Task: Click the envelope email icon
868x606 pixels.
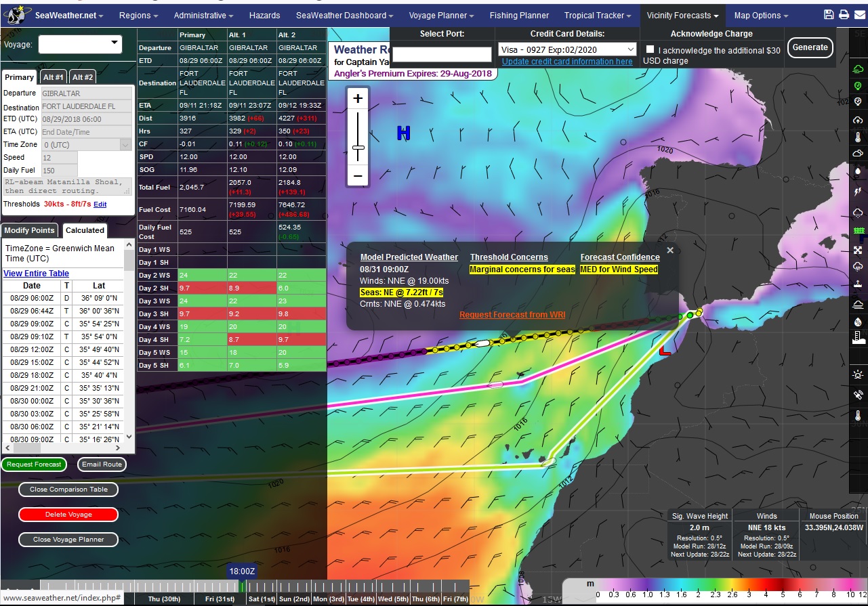Action: 859,15
